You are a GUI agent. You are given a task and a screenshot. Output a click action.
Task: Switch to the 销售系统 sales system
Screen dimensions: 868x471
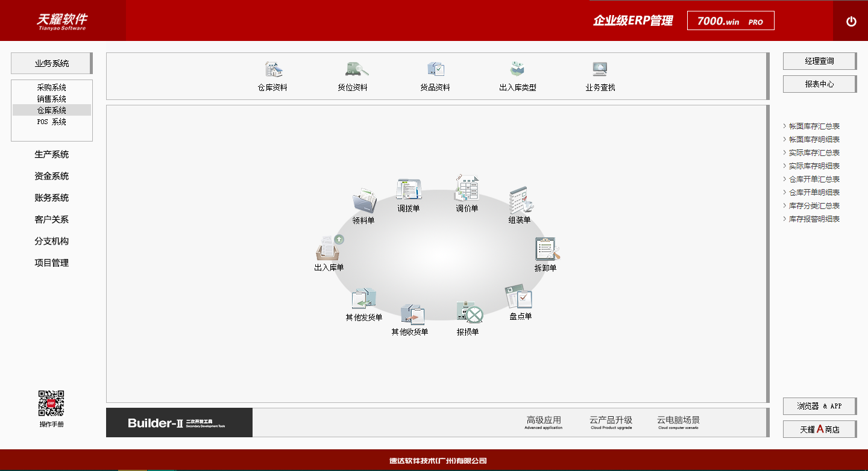tap(51, 98)
